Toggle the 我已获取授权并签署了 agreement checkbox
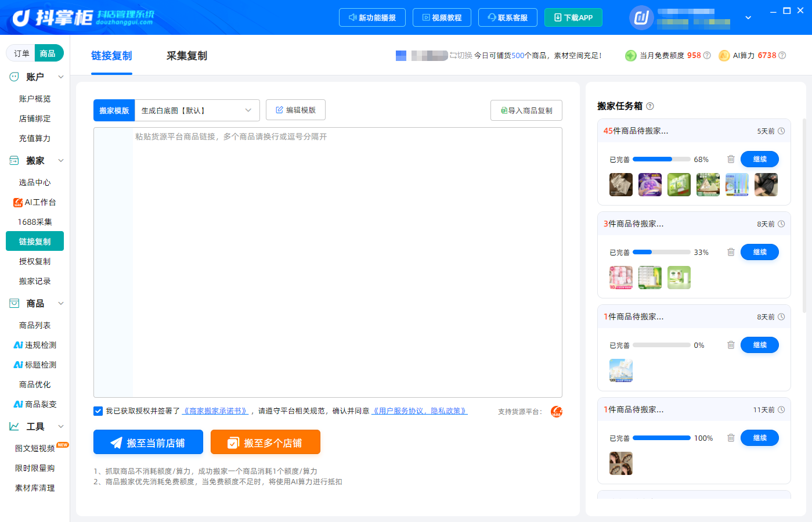 [x=98, y=411]
